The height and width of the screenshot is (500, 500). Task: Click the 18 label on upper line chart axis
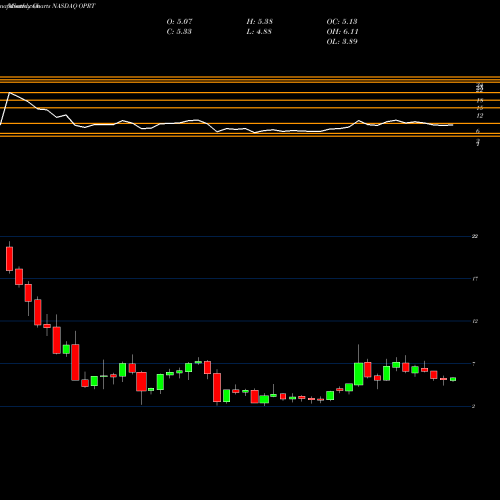(x=480, y=100)
